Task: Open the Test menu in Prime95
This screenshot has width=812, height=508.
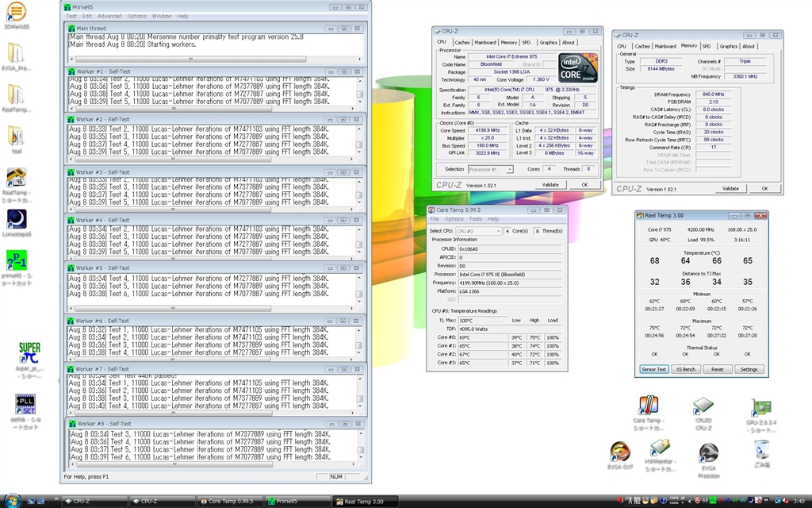Action: point(71,16)
